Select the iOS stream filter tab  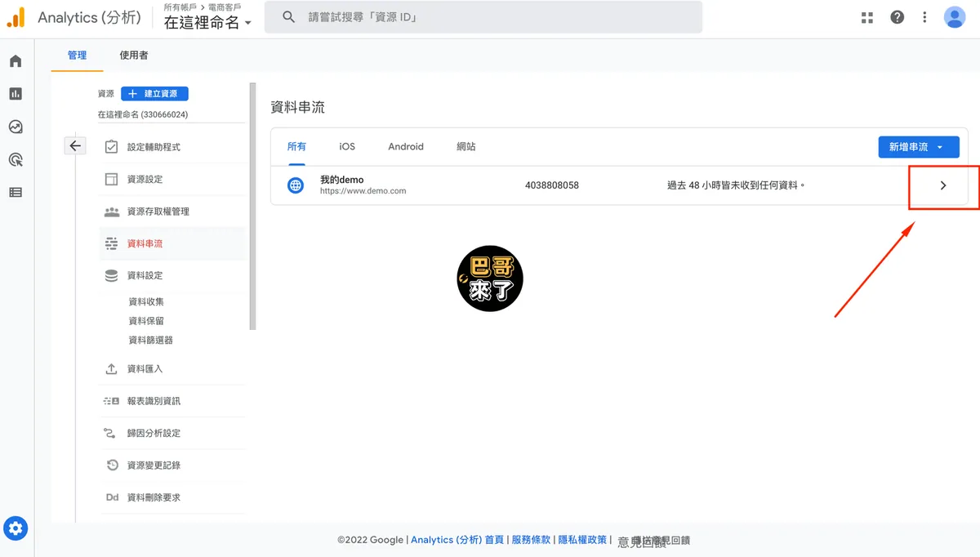(x=347, y=147)
